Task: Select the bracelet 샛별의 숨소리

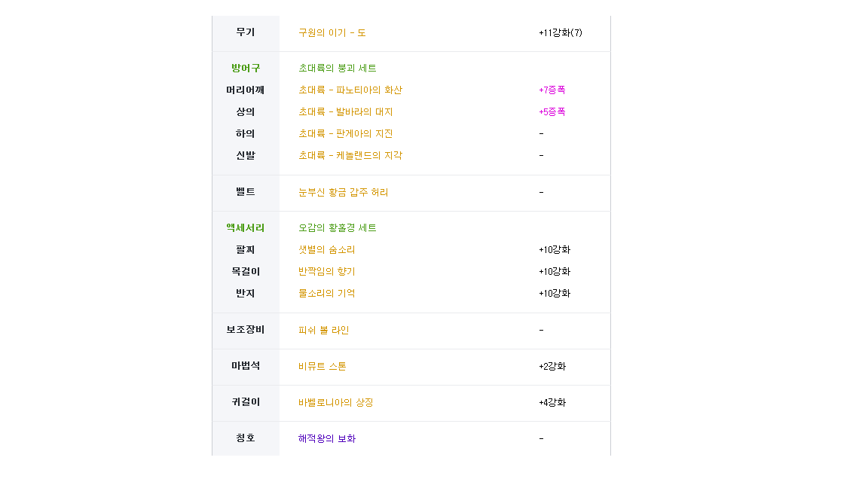Action: click(x=326, y=249)
